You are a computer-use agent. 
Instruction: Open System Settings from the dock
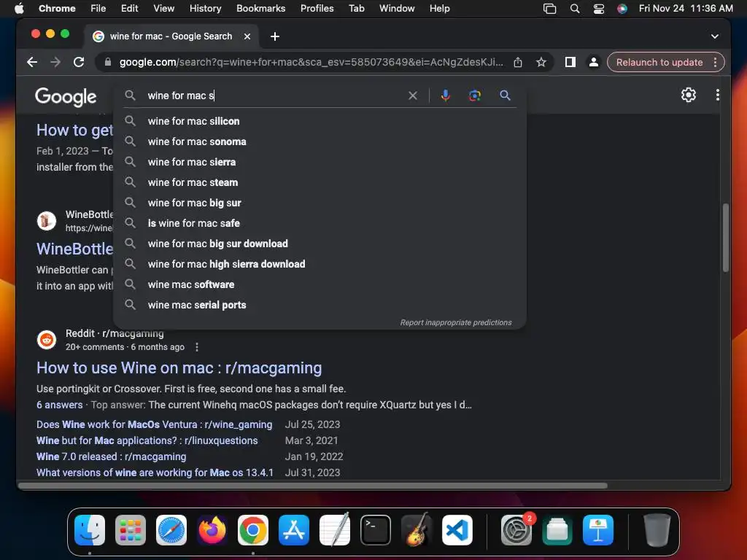(x=516, y=529)
